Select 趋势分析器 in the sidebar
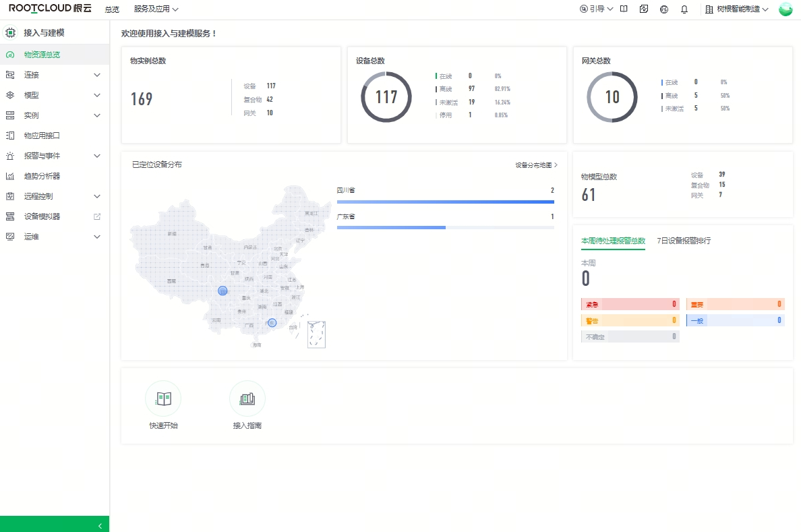 [42, 176]
